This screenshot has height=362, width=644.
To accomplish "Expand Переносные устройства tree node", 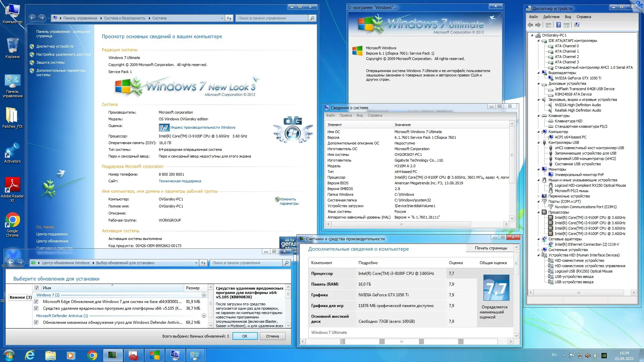I will click(x=539, y=196).
